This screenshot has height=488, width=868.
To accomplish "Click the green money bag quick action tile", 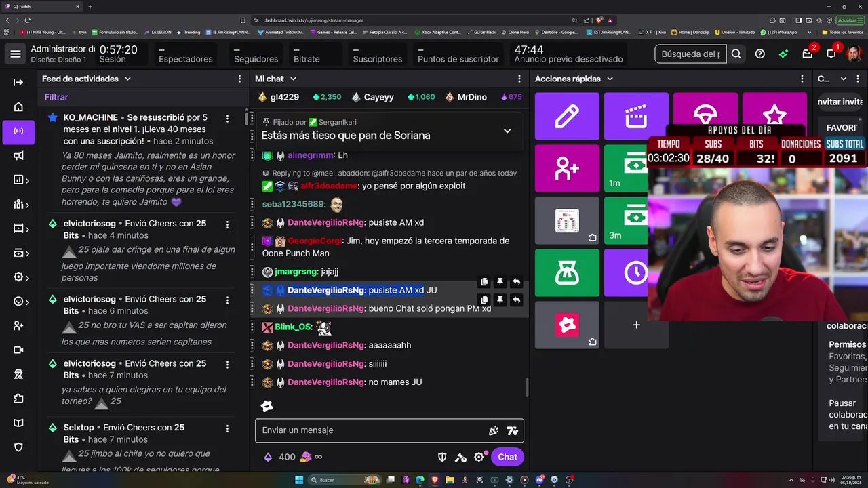I will (x=567, y=272).
